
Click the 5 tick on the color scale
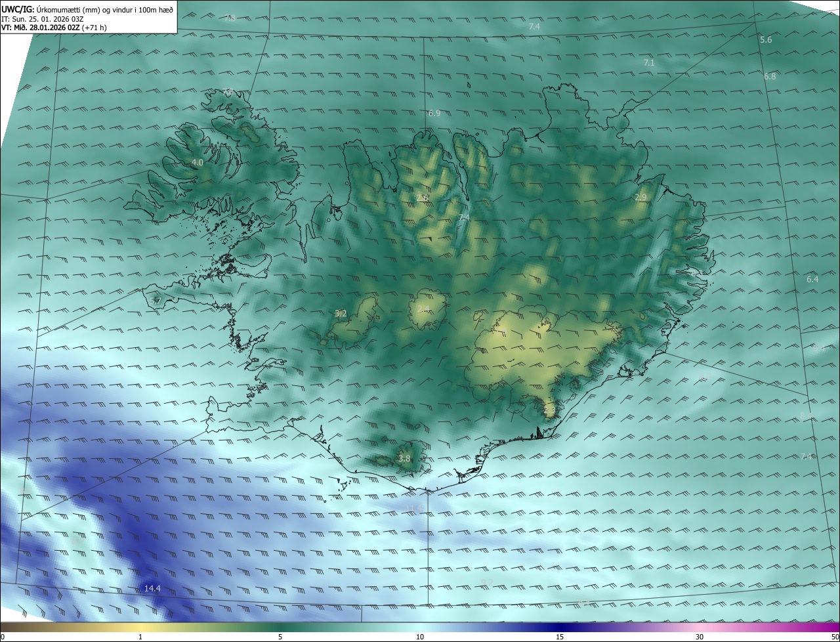pyautogui.click(x=280, y=637)
